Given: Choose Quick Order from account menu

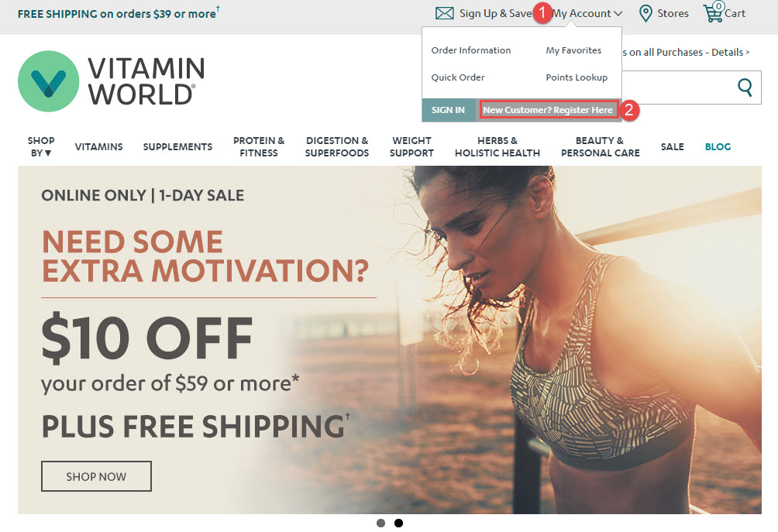Looking at the screenshot, I should 457,77.
